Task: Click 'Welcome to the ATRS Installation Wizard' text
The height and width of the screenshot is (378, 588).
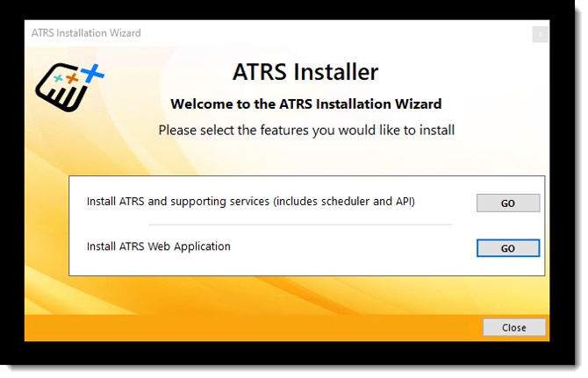Action: (x=306, y=103)
